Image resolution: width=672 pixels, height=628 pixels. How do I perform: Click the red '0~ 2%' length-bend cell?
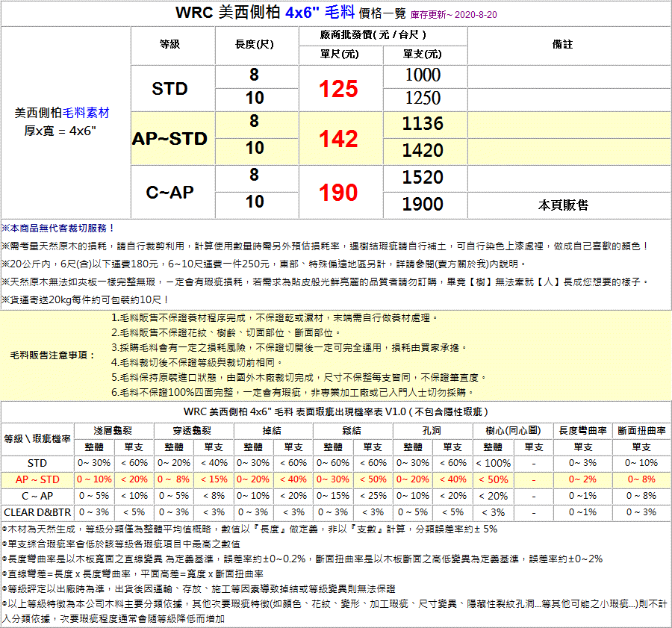point(583,479)
